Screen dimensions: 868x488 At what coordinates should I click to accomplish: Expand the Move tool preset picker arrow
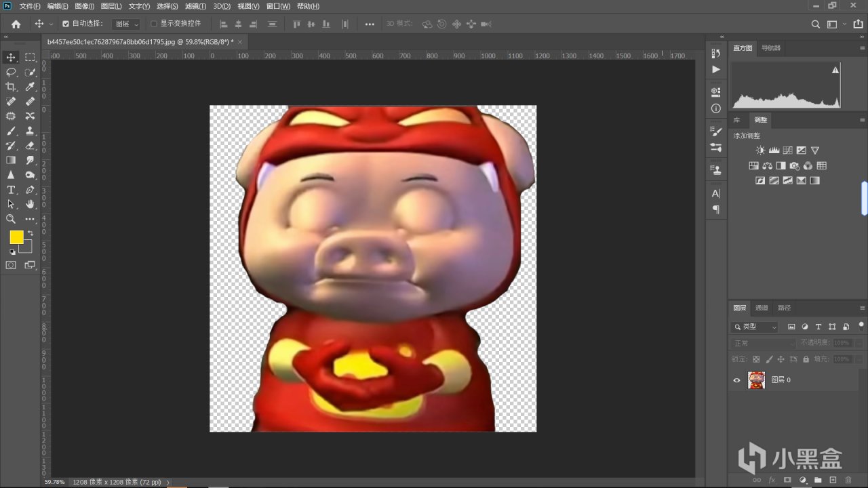[x=51, y=24]
